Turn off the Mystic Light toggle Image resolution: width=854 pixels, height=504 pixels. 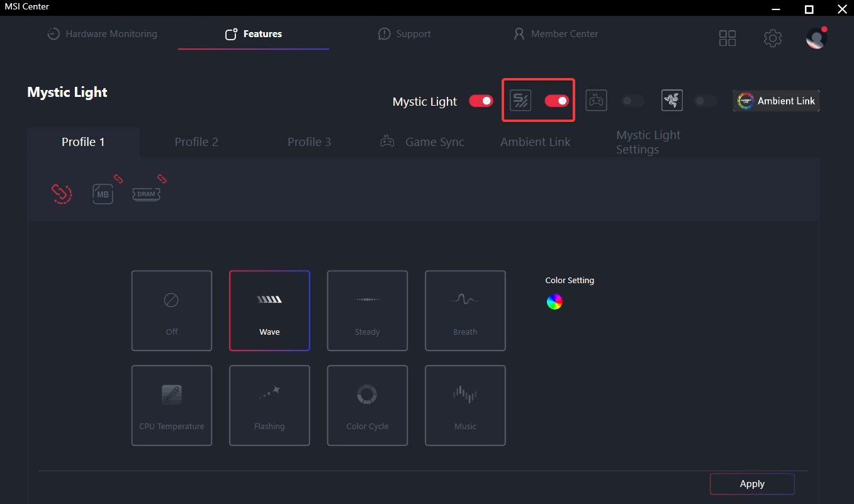481,101
